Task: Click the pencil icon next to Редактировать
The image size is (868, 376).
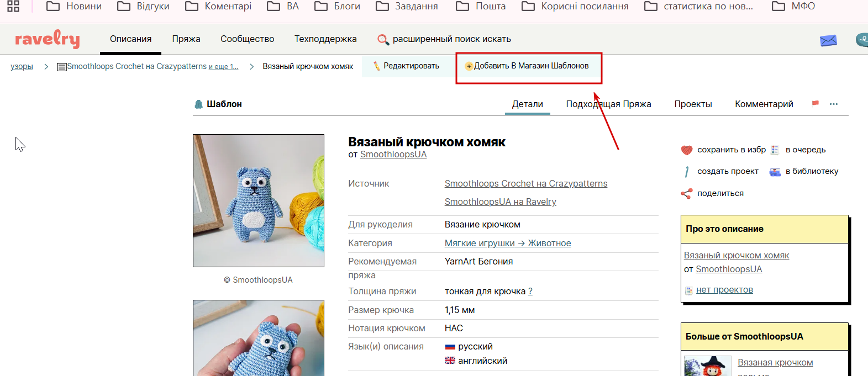Action: [x=377, y=66]
